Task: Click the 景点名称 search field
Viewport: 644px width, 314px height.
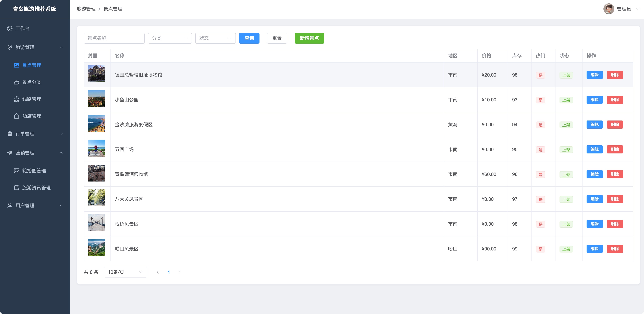Action: tap(114, 38)
